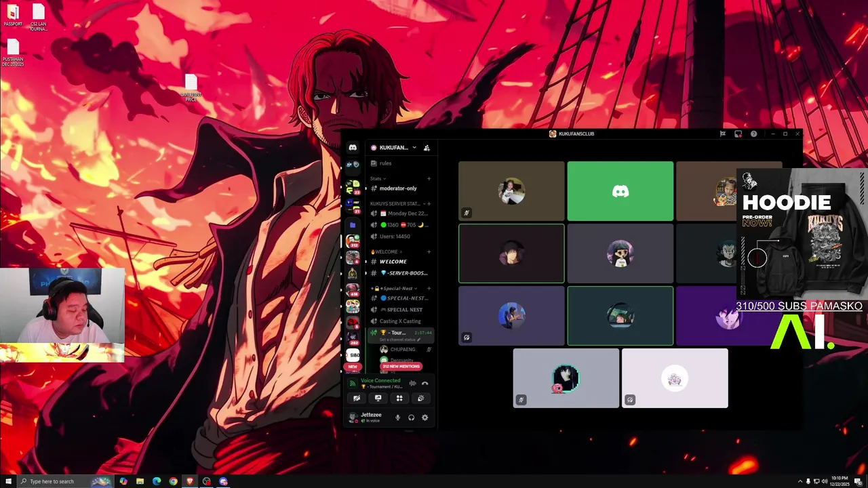The width and height of the screenshot is (868, 488).
Task: Open soundboard button in voice panel
Action: point(420,399)
